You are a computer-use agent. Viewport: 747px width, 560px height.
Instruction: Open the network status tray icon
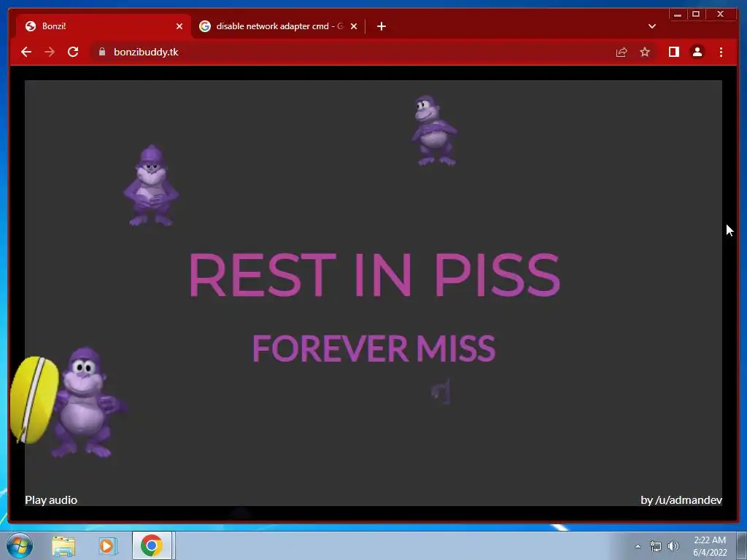[656, 547]
